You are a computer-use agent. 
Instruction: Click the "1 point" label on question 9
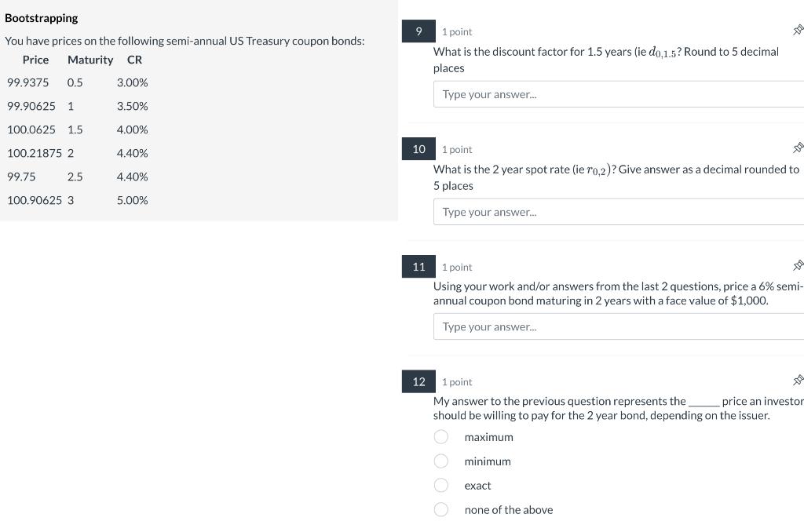[x=457, y=31]
